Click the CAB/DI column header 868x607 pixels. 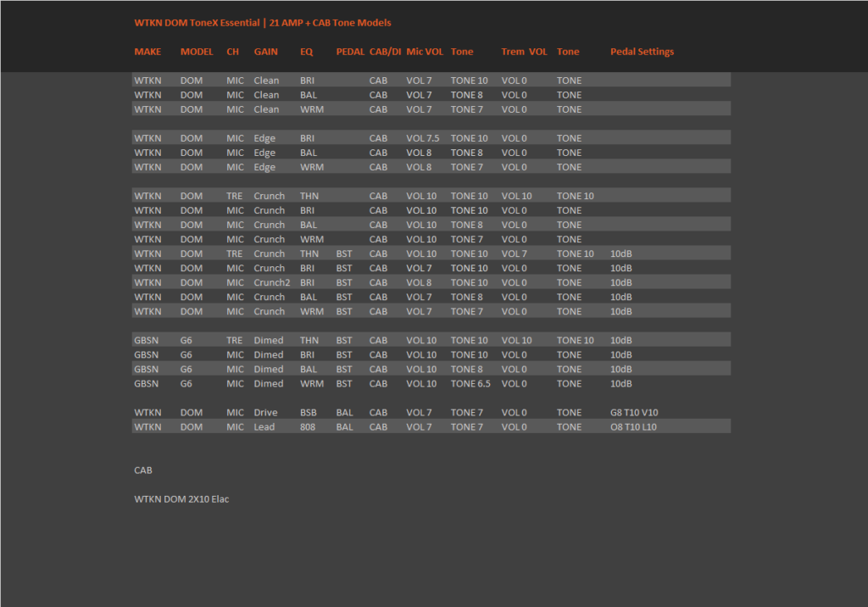pyautogui.click(x=386, y=52)
